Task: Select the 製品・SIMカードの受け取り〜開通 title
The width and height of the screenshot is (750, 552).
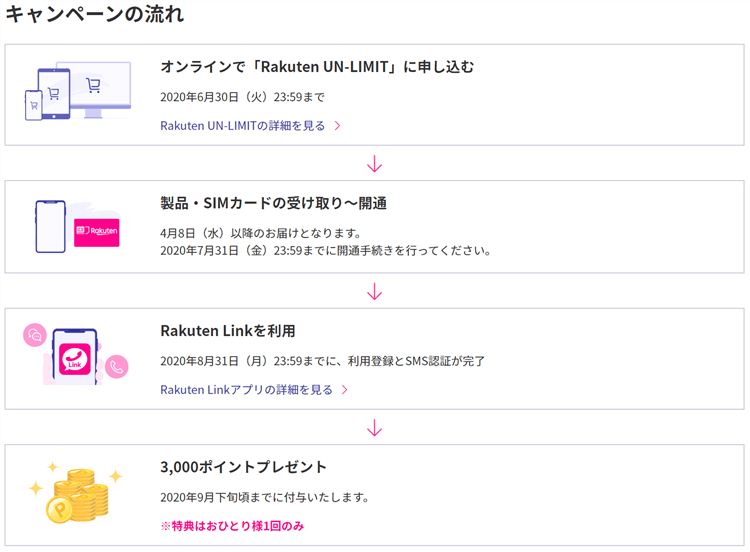Action: [x=273, y=203]
